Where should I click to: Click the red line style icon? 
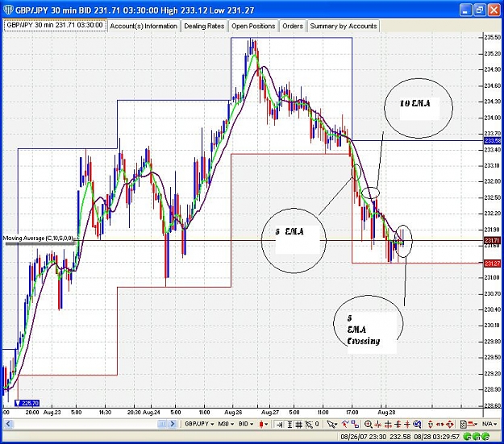point(472,424)
